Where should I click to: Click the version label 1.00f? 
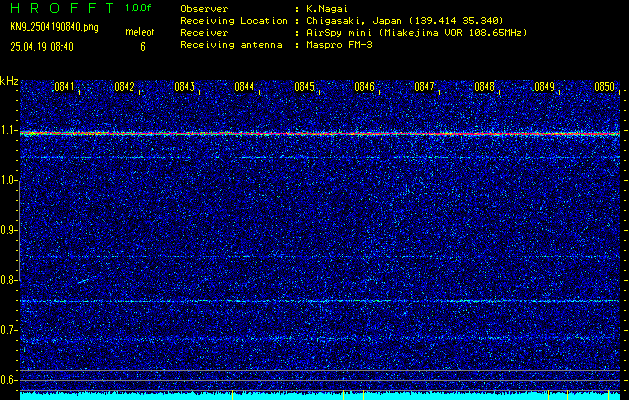click(138, 8)
